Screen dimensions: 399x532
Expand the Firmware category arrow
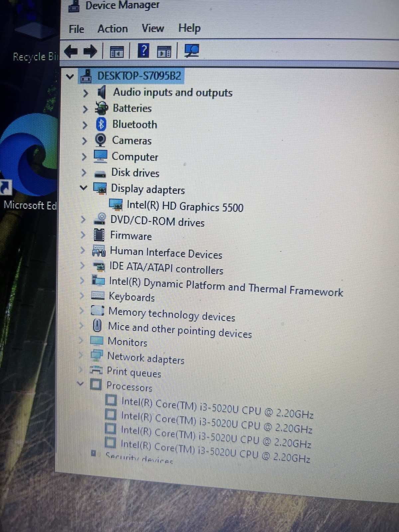[x=82, y=235]
